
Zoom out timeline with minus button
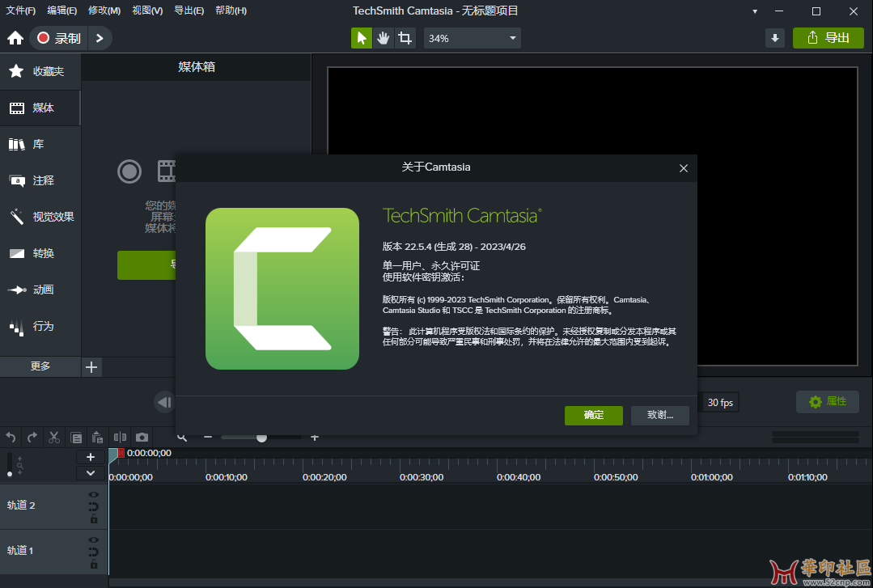tap(208, 437)
